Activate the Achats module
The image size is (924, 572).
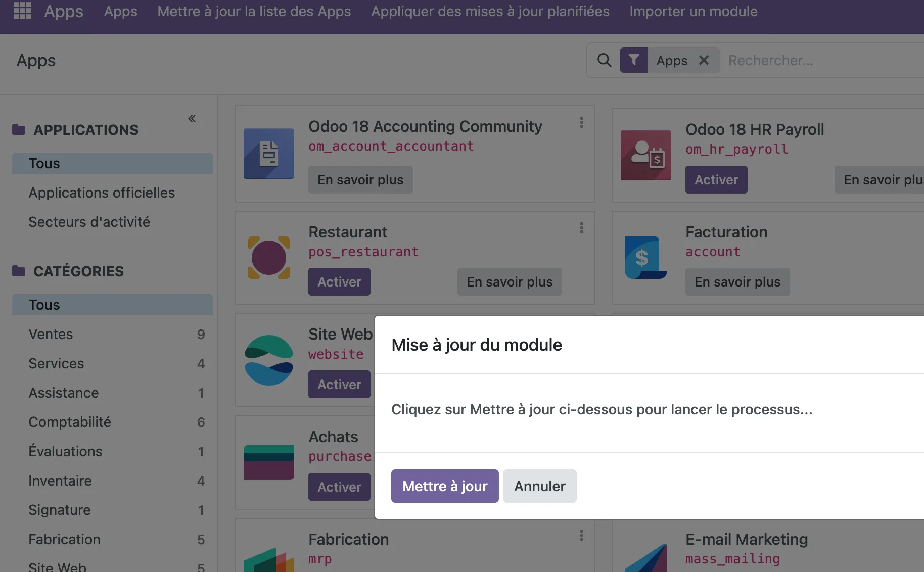pos(339,487)
